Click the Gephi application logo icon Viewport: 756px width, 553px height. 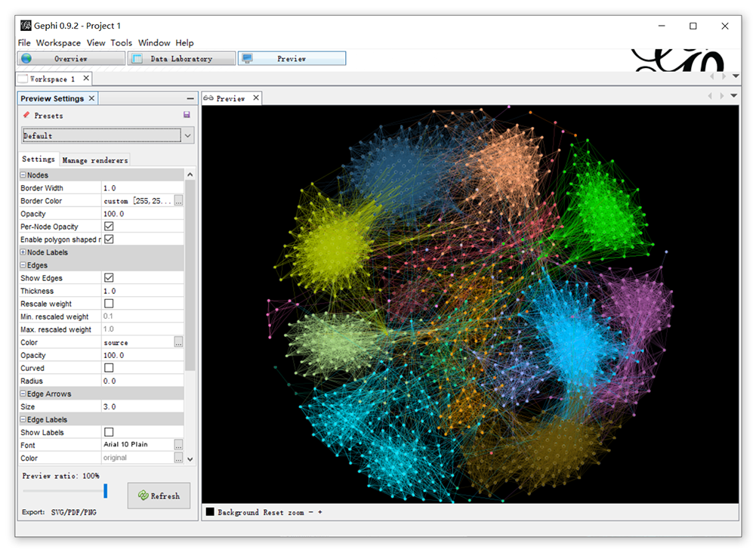click(26, 26)
